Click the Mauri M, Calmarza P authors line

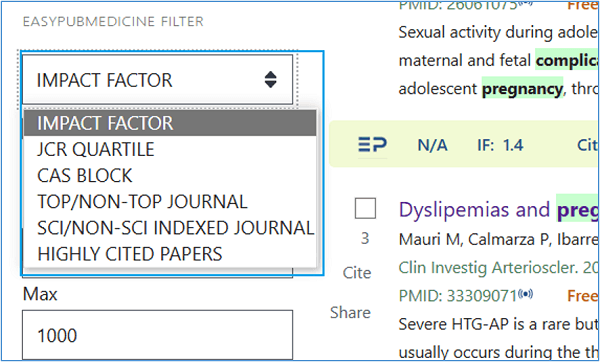coord(499,240)
